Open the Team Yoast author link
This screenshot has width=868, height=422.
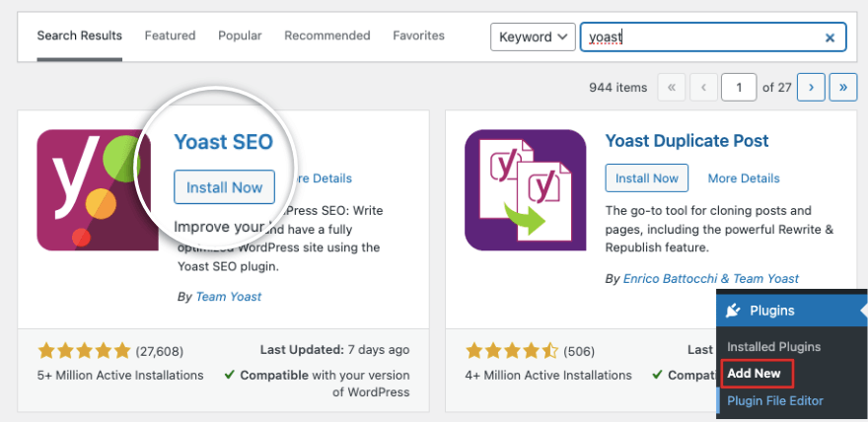coord(228,297)
